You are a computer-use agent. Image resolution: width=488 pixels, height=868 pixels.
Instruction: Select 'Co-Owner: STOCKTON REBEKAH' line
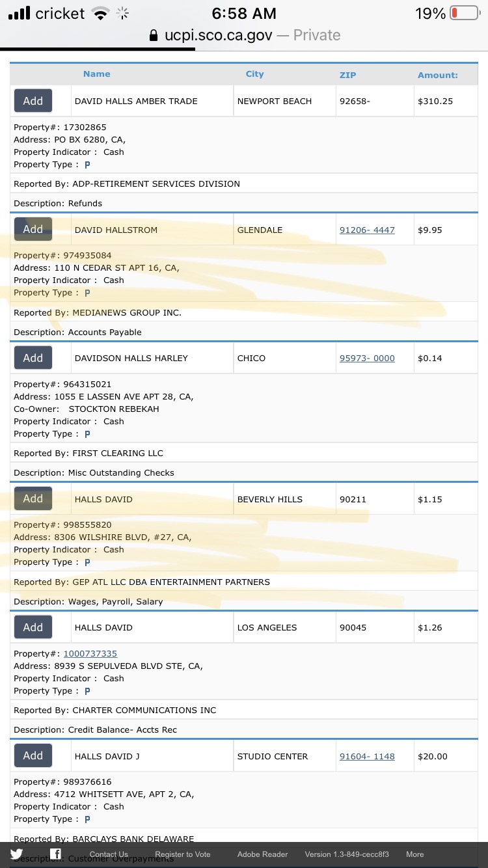[x=87, y=409]
